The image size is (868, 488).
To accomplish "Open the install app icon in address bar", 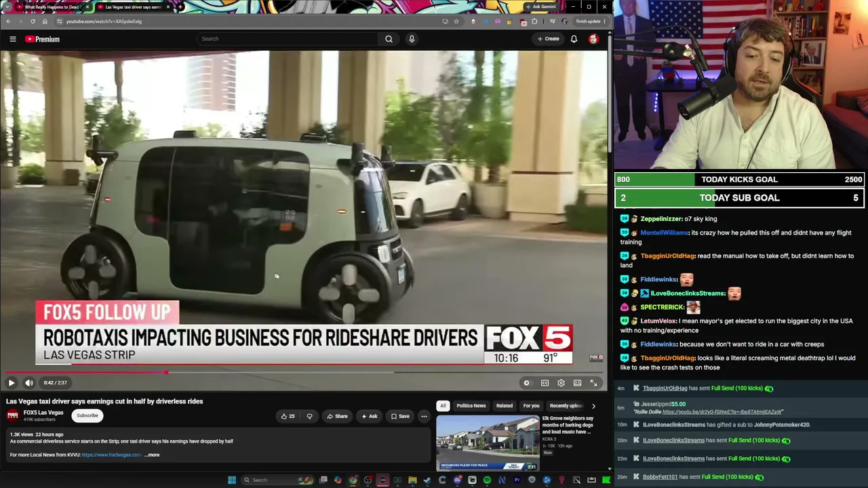I will click(x=445, y=21).
